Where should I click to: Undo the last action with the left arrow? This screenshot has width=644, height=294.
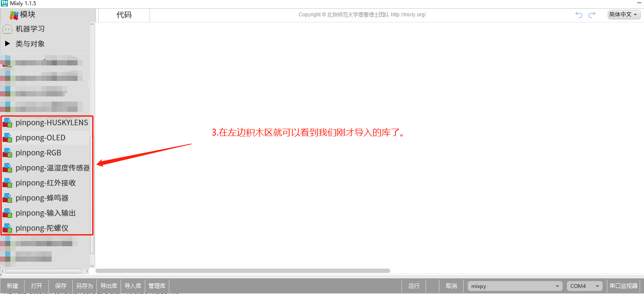point(579,15)
